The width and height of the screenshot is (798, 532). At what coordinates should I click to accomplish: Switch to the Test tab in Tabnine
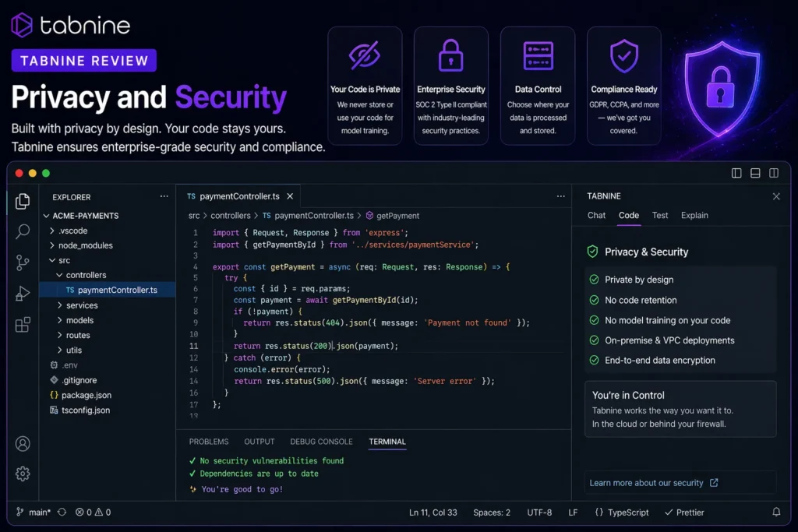[660, 215]
